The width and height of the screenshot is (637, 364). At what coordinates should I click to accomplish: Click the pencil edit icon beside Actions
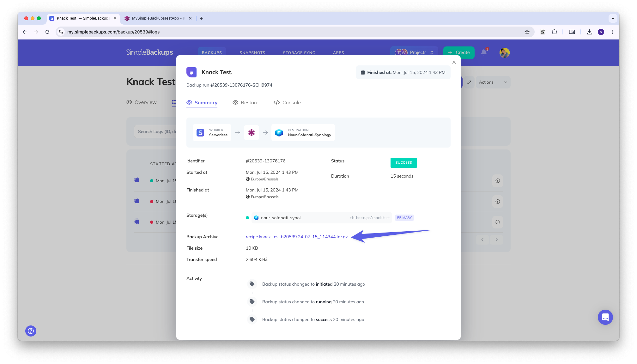[469, 82]
